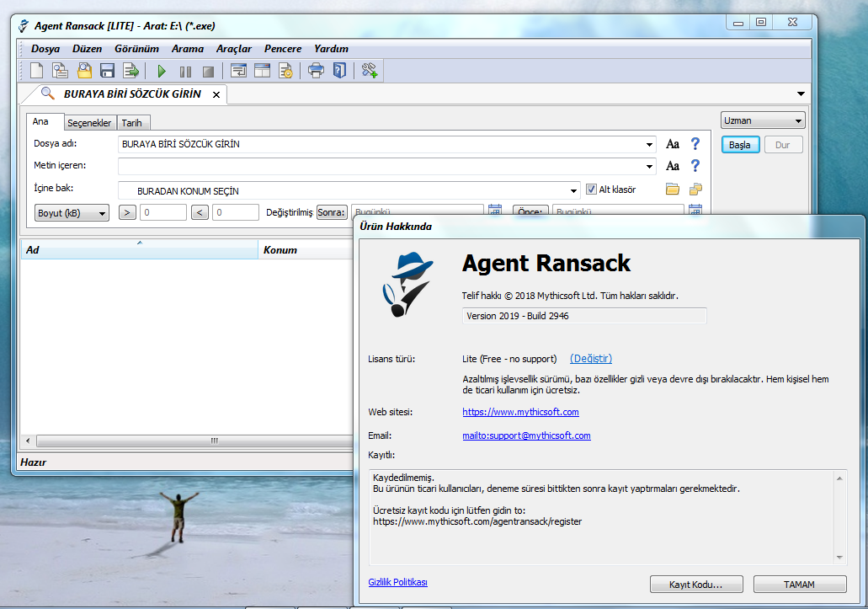This screenshot has height=609, width=868.
Task: Open the Gizlilik Politikası link
Action: click(x=398, y=582)
